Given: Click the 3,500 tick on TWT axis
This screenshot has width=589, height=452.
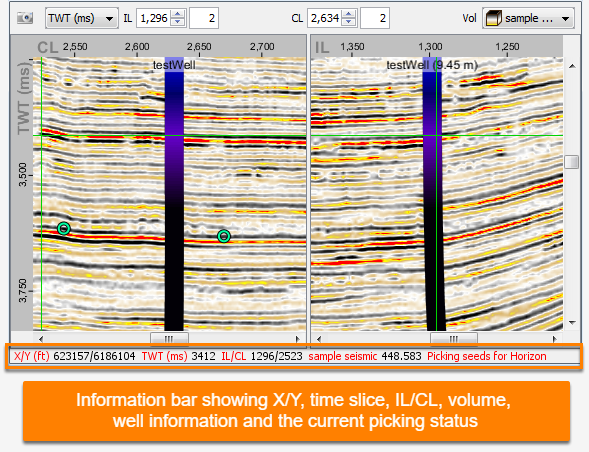Looking at the screenshot, I should pyautogui.click(x=23, y=174).
